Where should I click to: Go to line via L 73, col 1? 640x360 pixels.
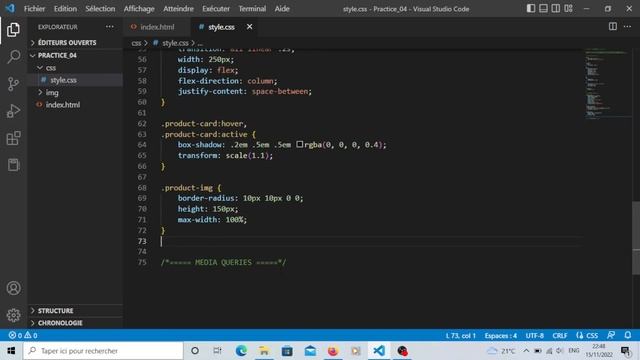[460, 336]
